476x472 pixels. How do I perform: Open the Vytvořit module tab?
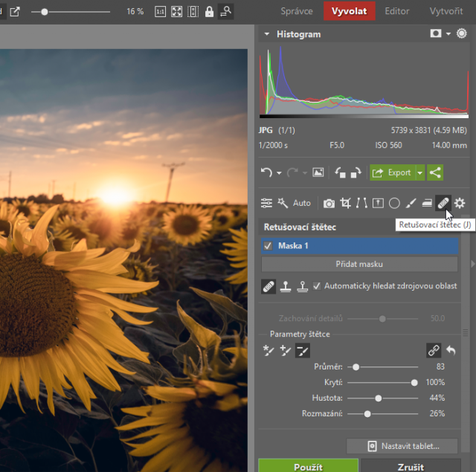446,11
